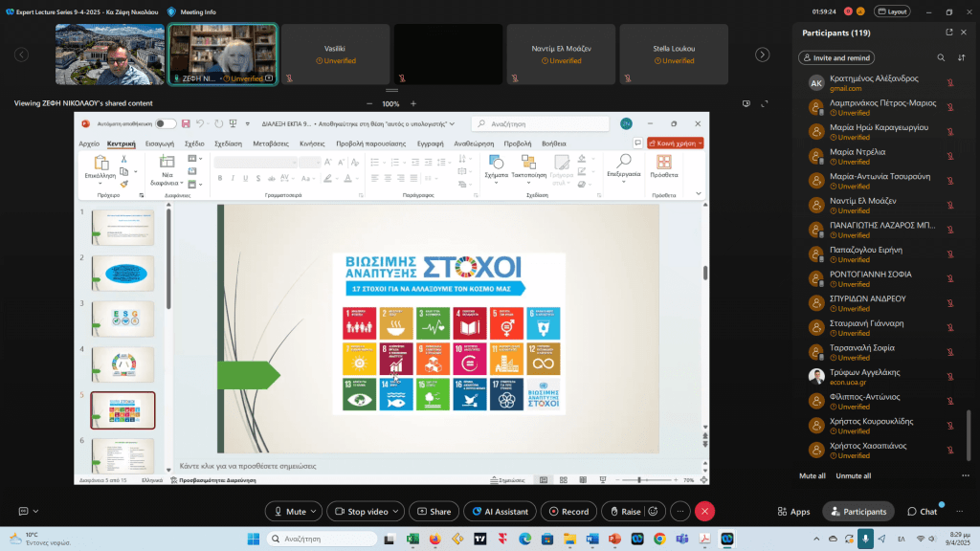Click undo arrow in PowerPoint title bar

click(200, 123)
